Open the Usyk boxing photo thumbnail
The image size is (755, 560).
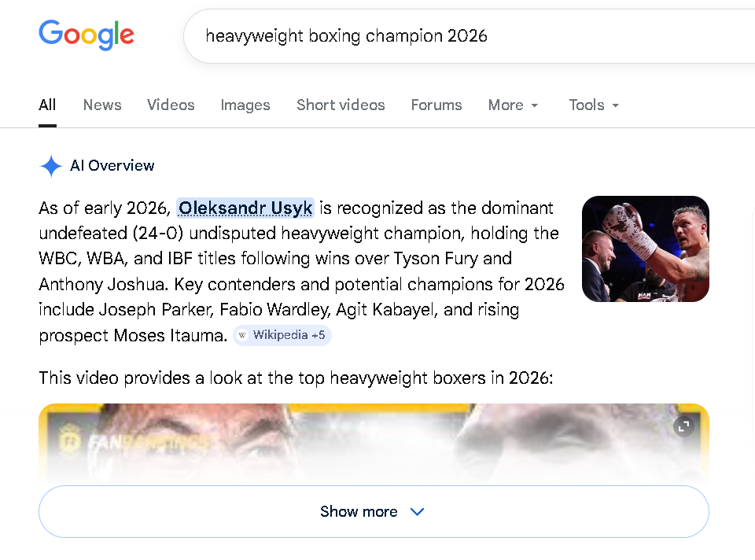click(645, 249)
